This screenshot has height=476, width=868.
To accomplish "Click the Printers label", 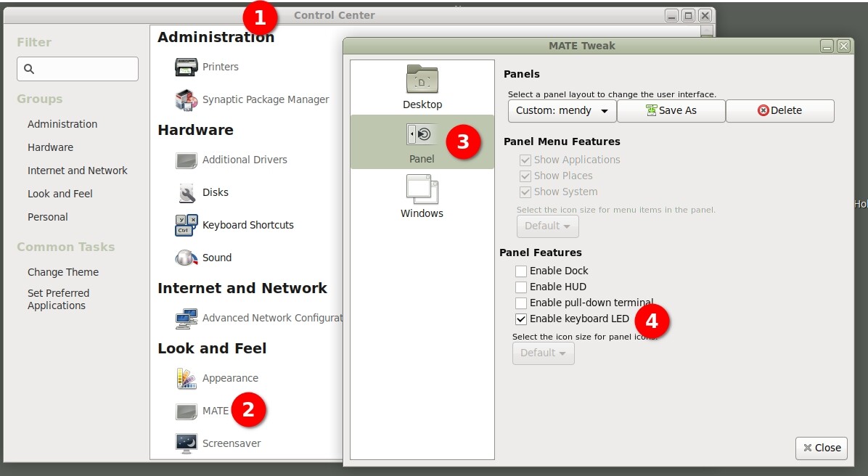I will click(221, 67).
